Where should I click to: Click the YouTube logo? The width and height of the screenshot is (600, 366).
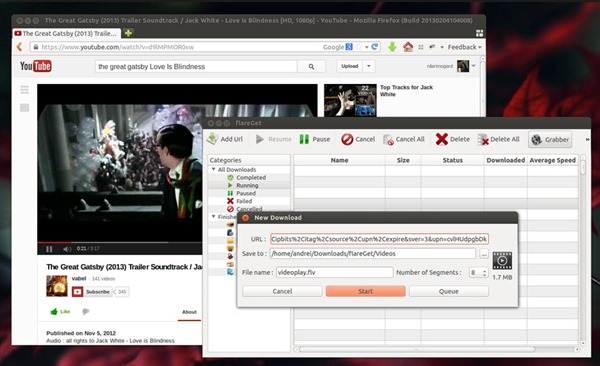click(36, 66)
